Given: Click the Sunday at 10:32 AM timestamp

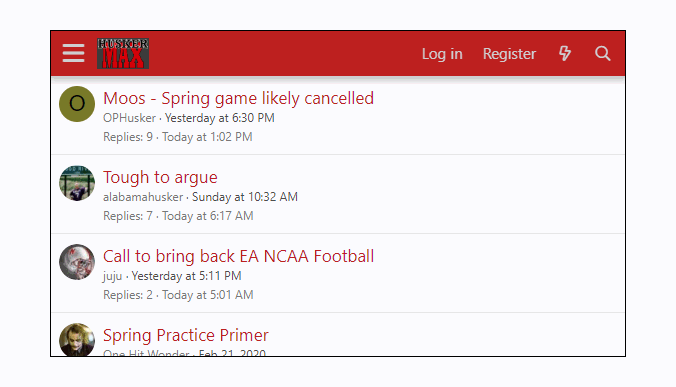Looking at the screenshot, I should coord(245,197).
